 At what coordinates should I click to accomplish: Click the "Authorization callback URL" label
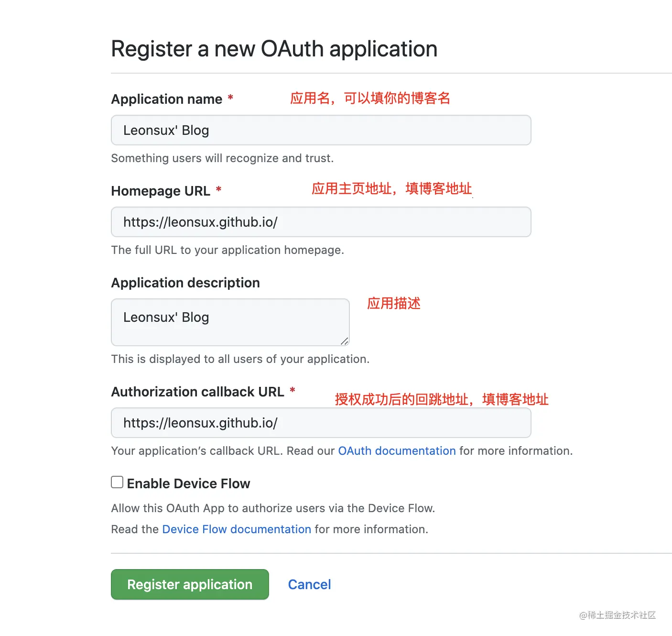click(197, 392)
